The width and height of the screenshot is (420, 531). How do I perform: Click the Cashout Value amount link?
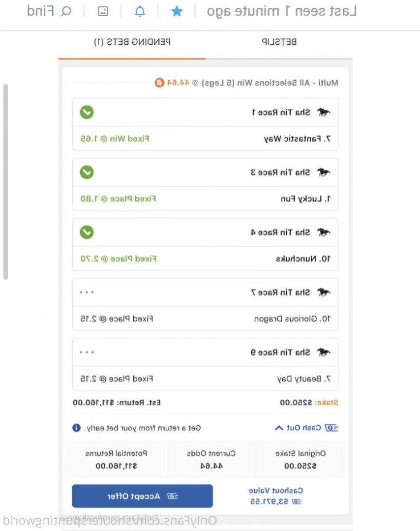[276, 501]
